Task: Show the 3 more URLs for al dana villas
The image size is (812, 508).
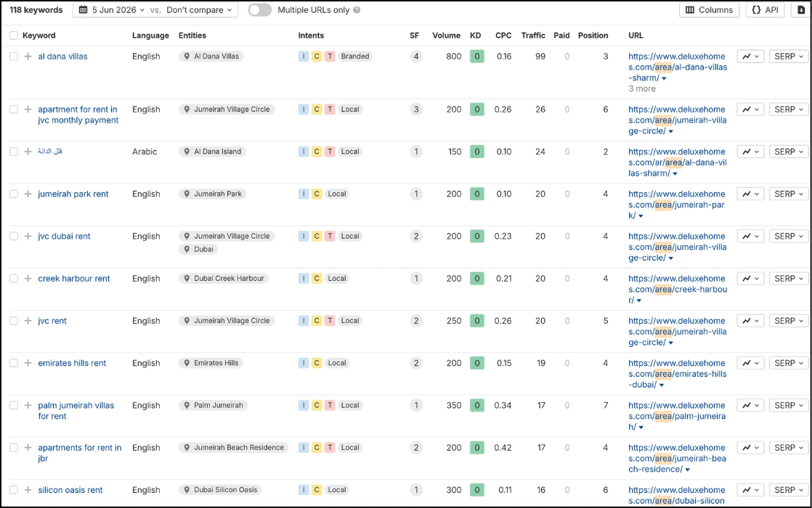Action: tap(641, 89)
